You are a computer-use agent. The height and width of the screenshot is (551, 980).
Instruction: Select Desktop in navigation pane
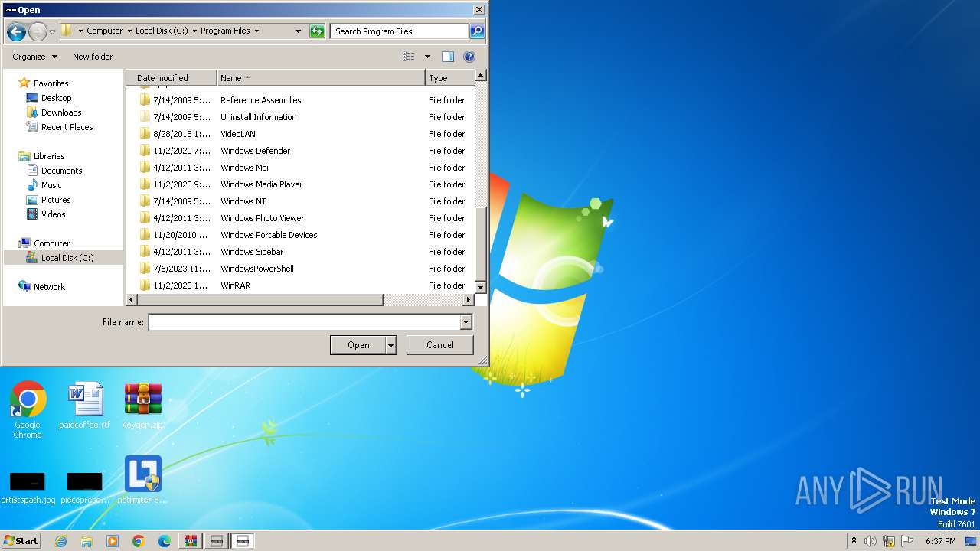[56, 98]
